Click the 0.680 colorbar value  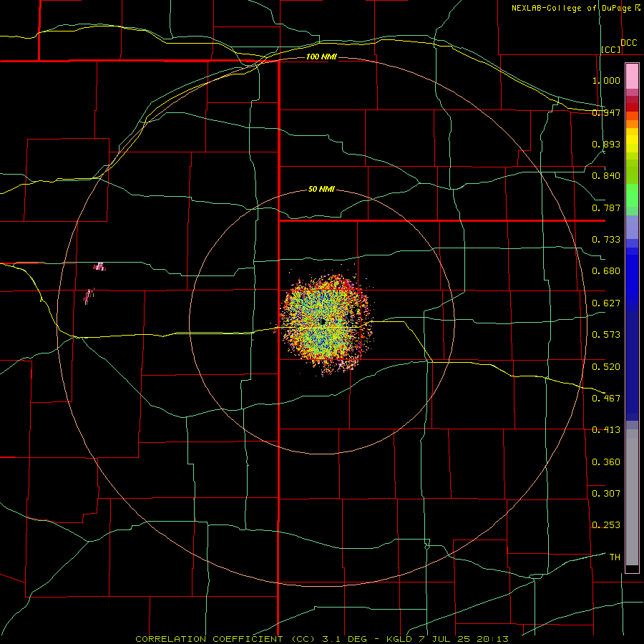click(606, 271)
